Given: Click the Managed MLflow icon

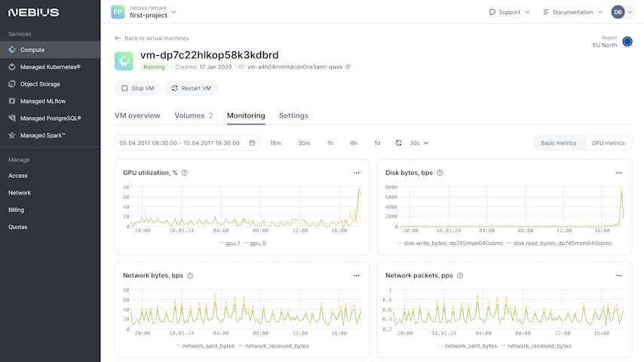Looking at the screenshot, I should coord(12,101).
